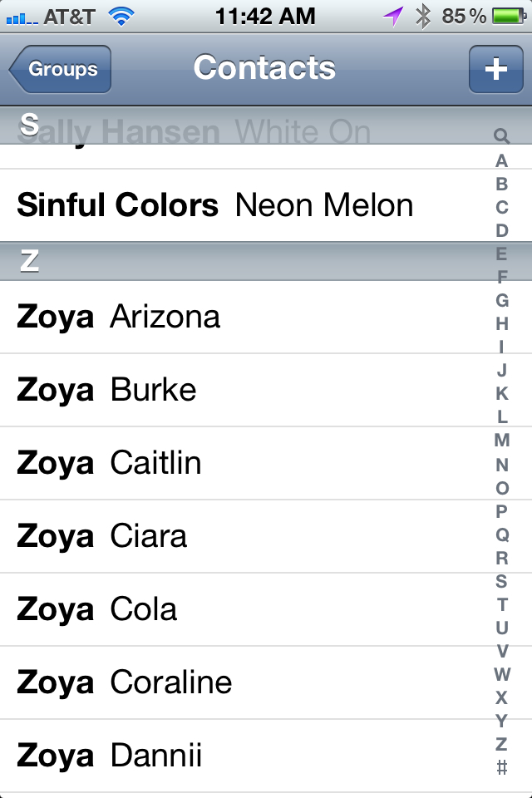This screenshot has width=532, height=798.
Task: Tap the Bluetooth icon in status bar
Action: pyautogui.click(x=423, y=17)
